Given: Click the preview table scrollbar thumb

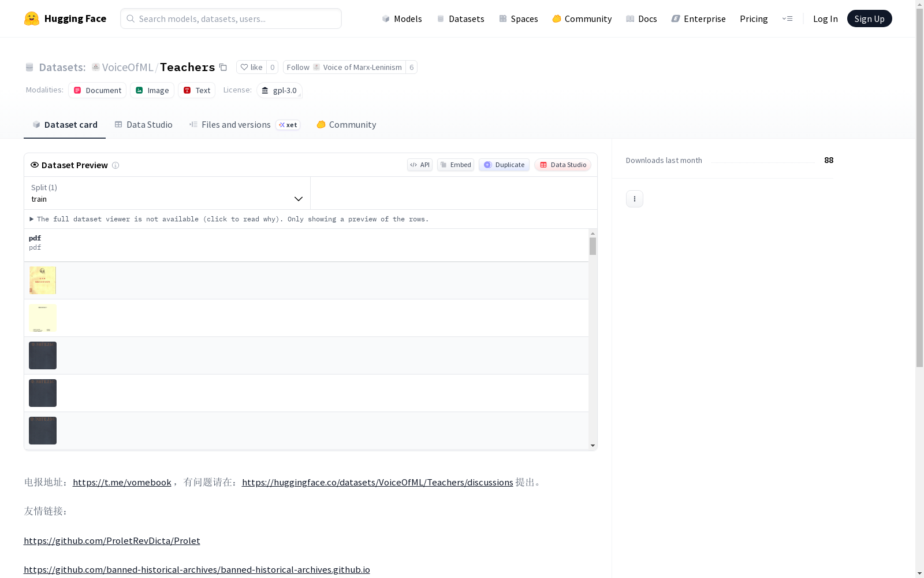Looking at the screenshot, I should coord(593,246).
